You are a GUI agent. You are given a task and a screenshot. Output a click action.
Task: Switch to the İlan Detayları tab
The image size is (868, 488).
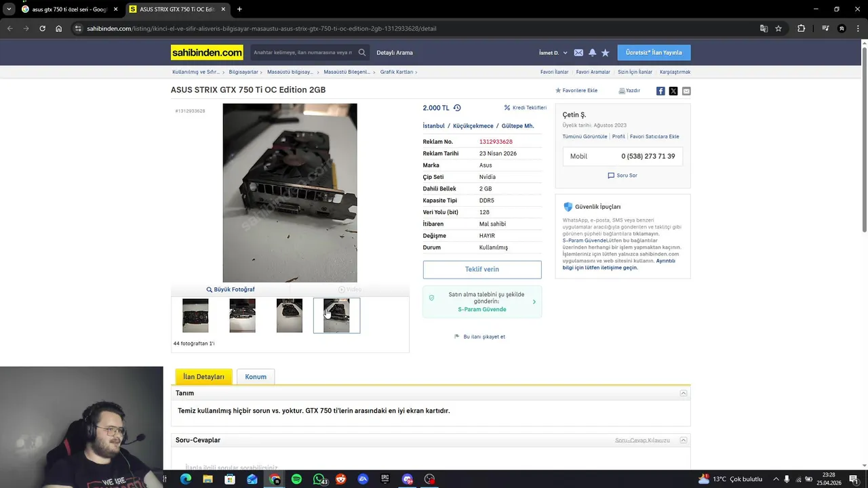203,377
